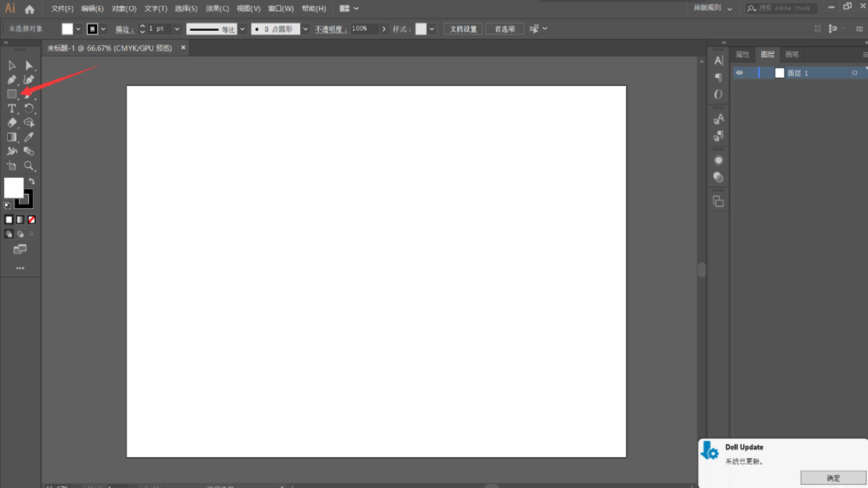Select the Pen tool

coord(11,80)
